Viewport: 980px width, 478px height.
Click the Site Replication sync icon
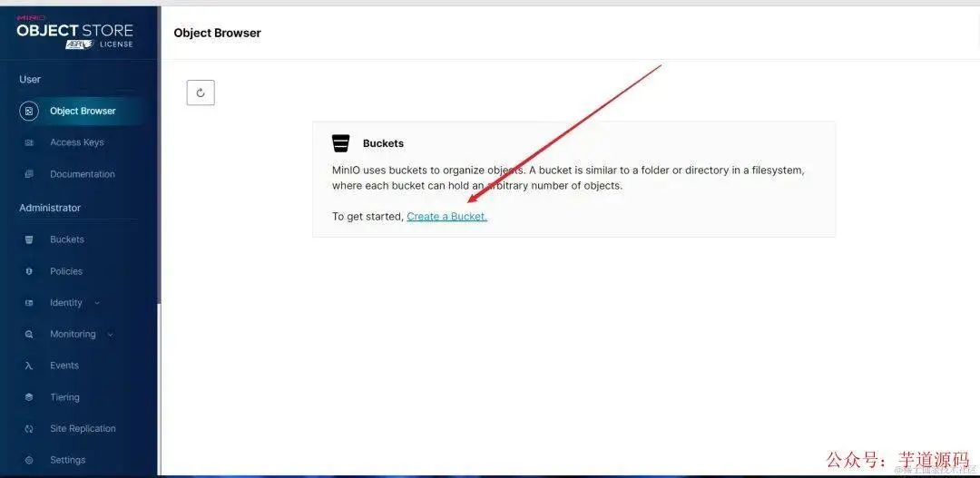29,429
